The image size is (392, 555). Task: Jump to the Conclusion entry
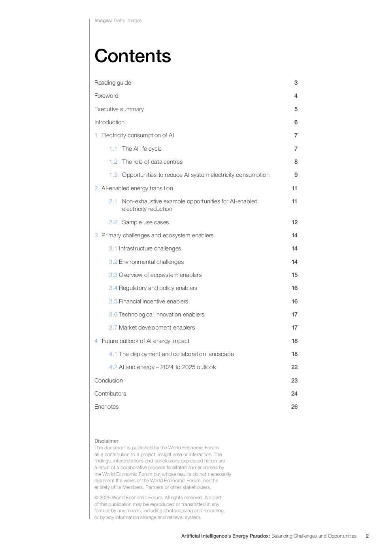(x=109, y=381)
